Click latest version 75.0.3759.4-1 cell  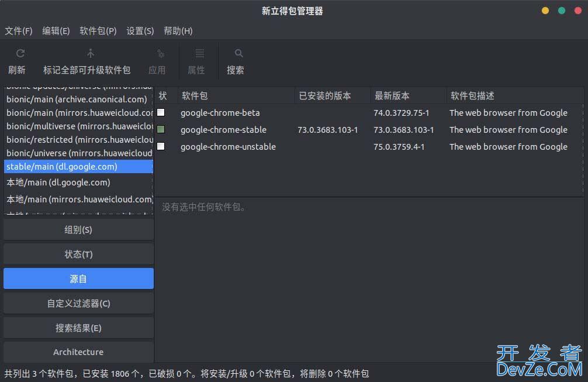(x=399, y=147)
